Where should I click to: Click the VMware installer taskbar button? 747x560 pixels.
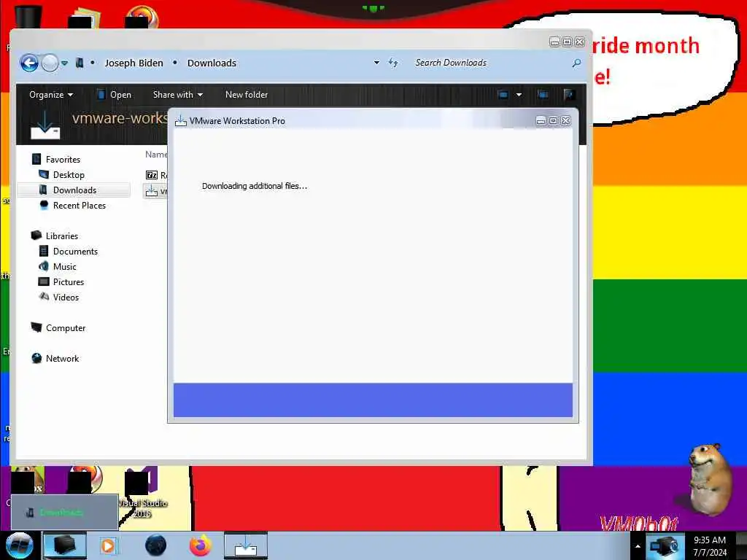point(246,545)
